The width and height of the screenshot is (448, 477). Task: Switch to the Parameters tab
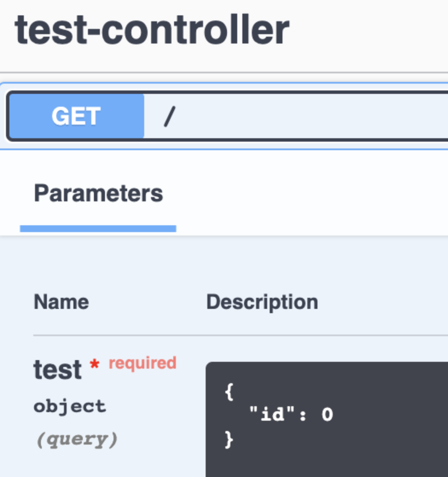tap(98, 193)
